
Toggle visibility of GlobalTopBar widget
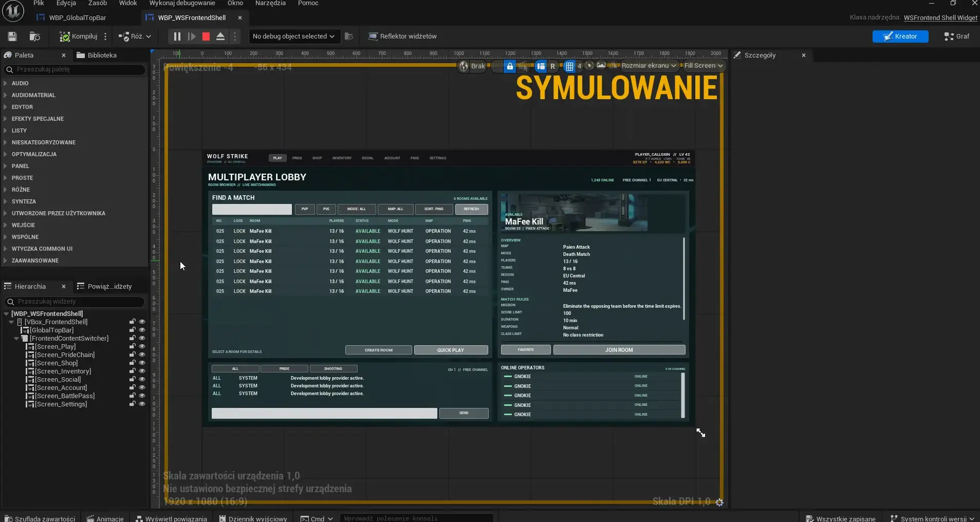click(142, 330)
